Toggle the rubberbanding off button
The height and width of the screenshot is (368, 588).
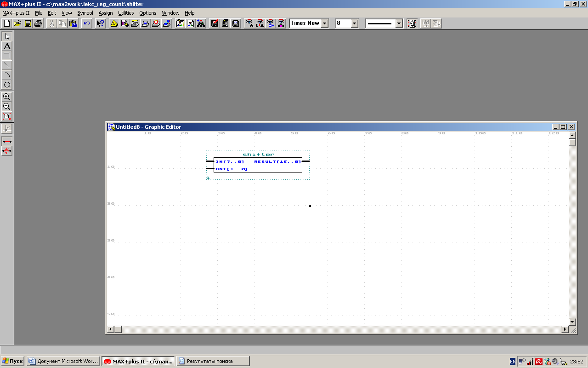[x=7, y=150]
